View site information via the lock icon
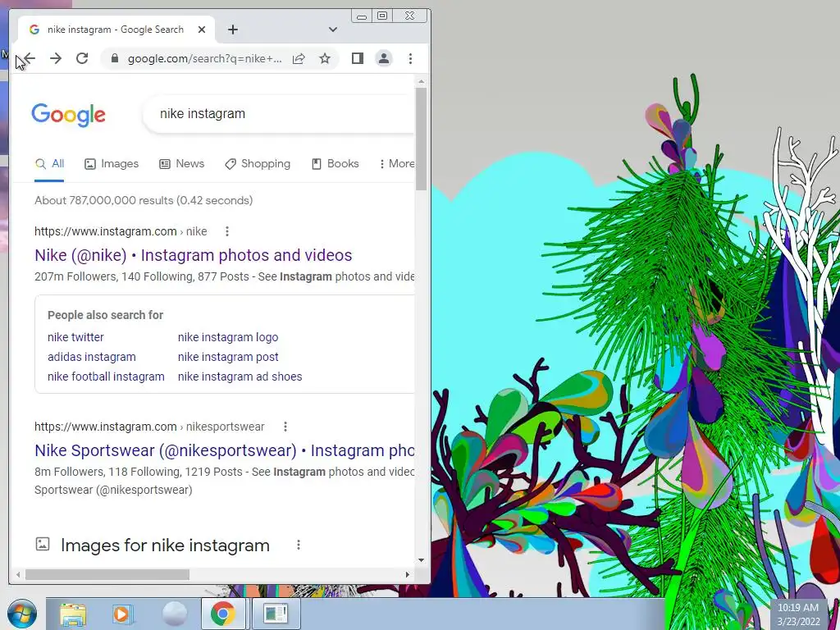The width and height of the screenshot is (840, 630). (114, 58)
